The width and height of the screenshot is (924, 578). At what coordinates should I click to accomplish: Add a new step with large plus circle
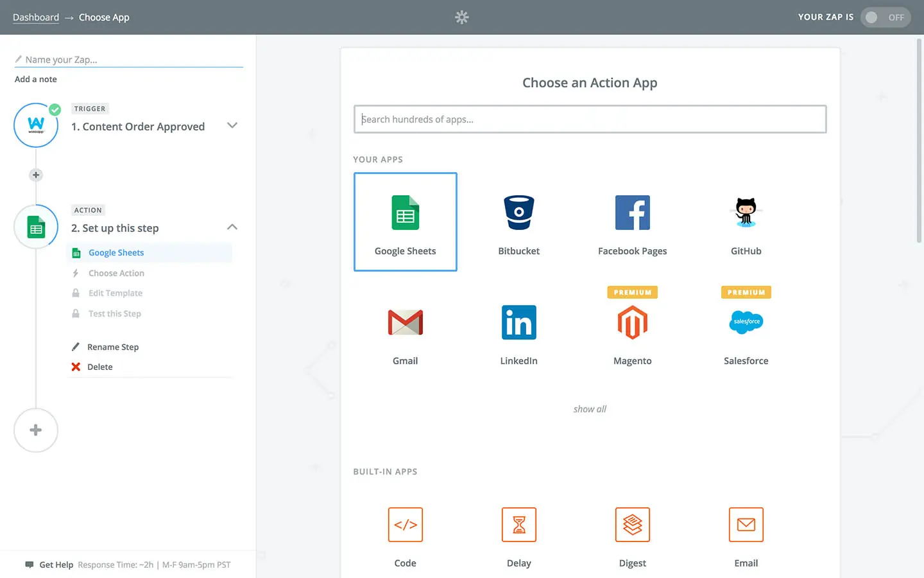tap(36, 430)
